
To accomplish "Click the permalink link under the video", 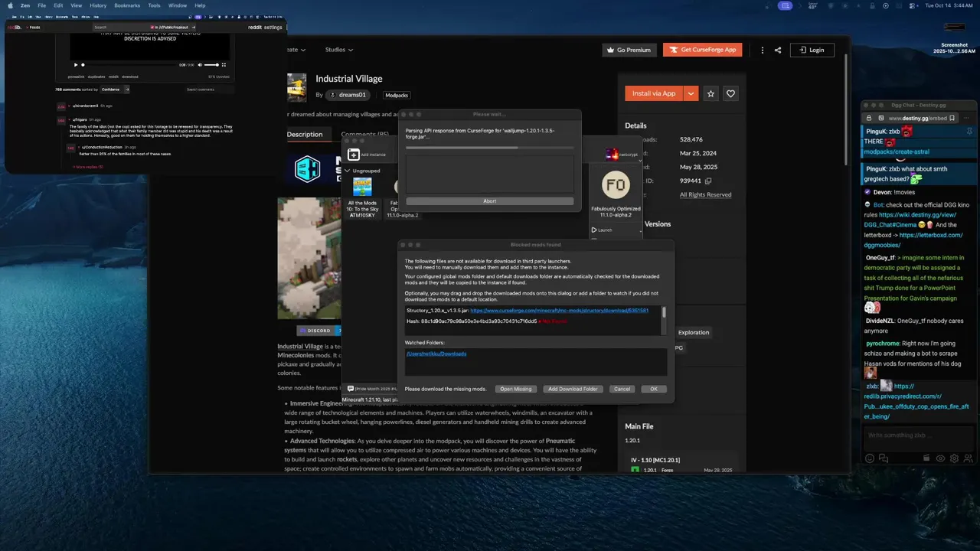I will tap(75, 77).
